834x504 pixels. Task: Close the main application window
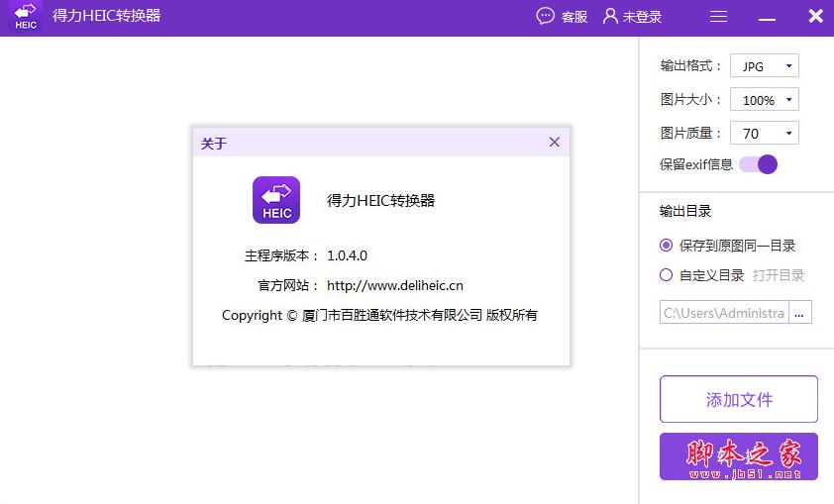(815, 16)
